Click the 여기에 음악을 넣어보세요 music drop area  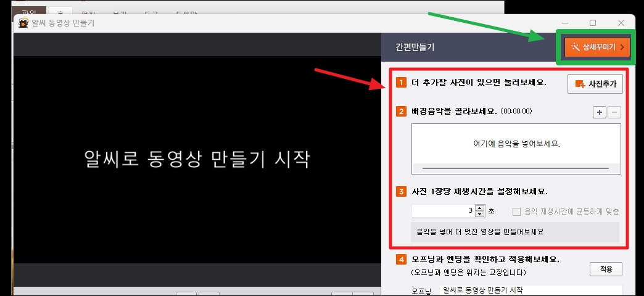[516, 144]
